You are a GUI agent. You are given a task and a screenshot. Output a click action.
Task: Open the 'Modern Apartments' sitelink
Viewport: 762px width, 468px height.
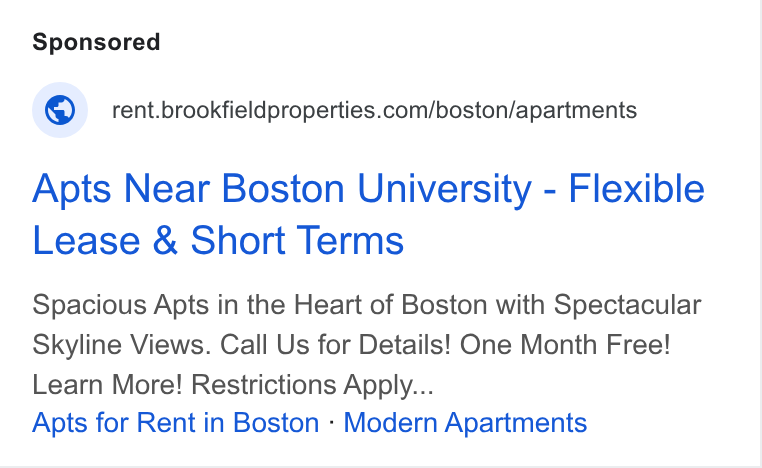(x=465, y=422)
